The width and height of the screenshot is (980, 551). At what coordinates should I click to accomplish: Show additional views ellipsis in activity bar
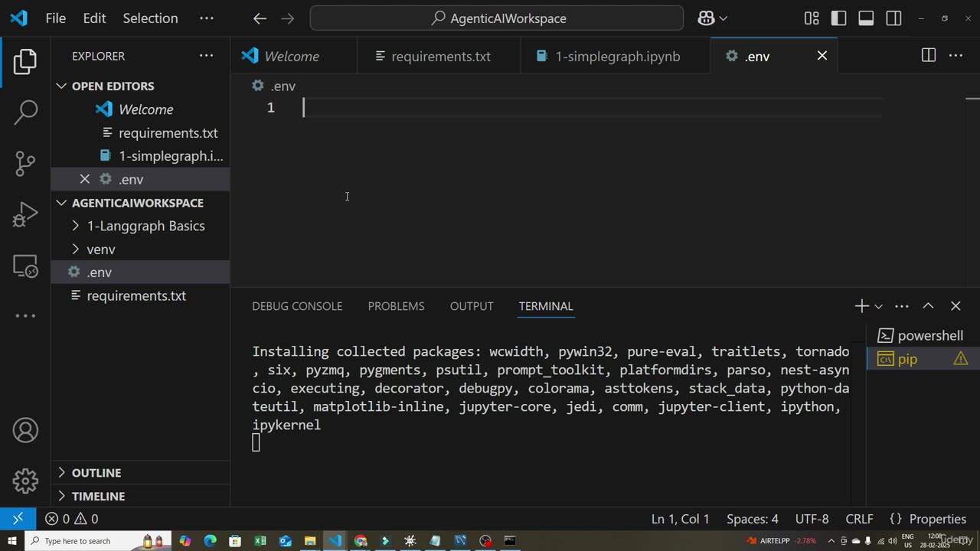25,315
